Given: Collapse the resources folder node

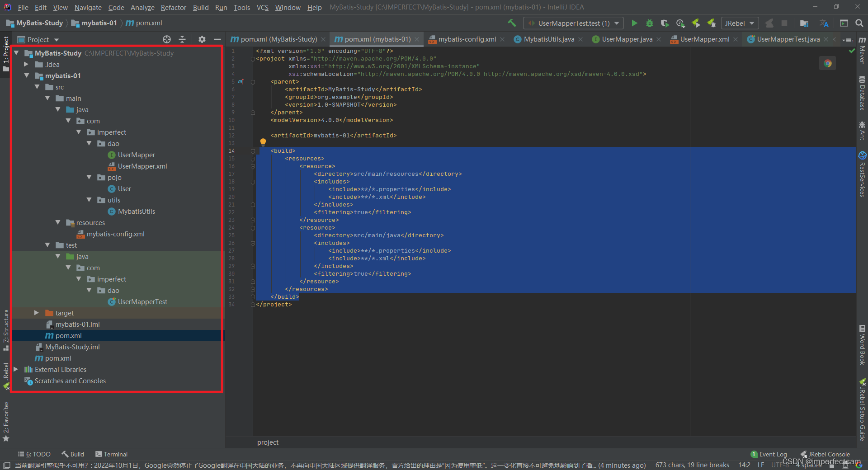Looking at the screenshot, I should coord(58,222).
